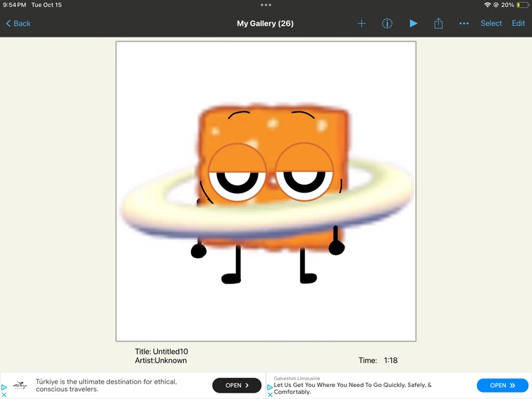Viewport: 532px width, 399px height.
Task: Open the share icon
Action: coord(438,23)
